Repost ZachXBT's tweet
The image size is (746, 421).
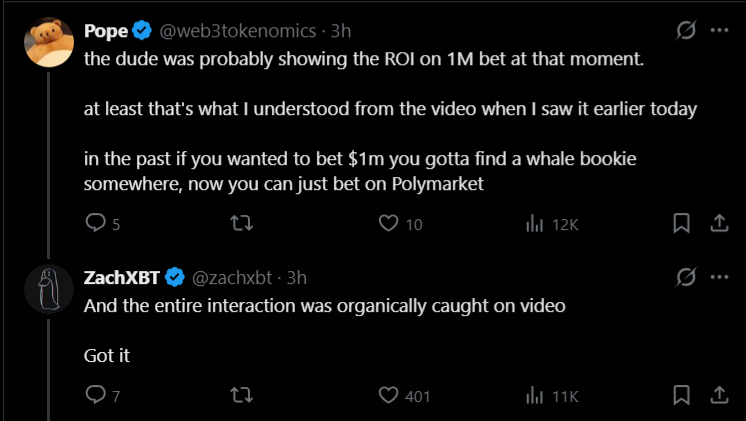[241, 395]
